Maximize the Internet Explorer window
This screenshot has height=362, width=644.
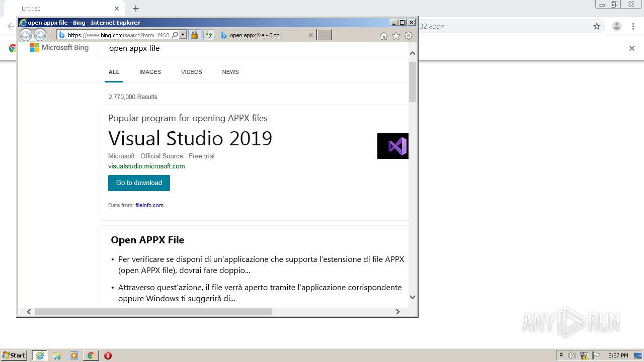402,22
